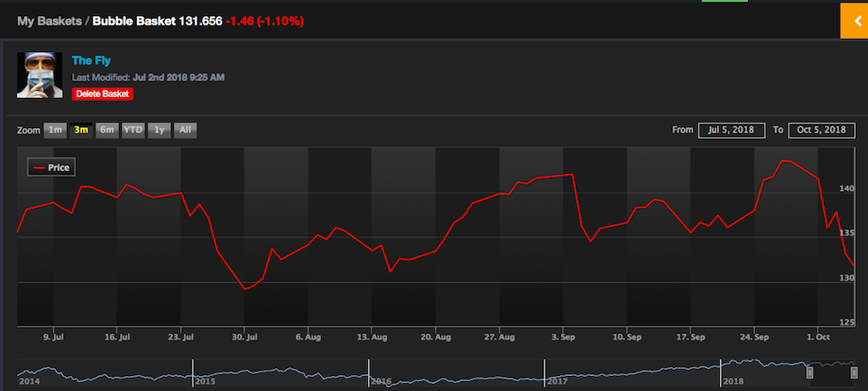Viewport: 868px width, 391px height.
Task: Click the 1. Oct axis label
Action: coord(818,337)
